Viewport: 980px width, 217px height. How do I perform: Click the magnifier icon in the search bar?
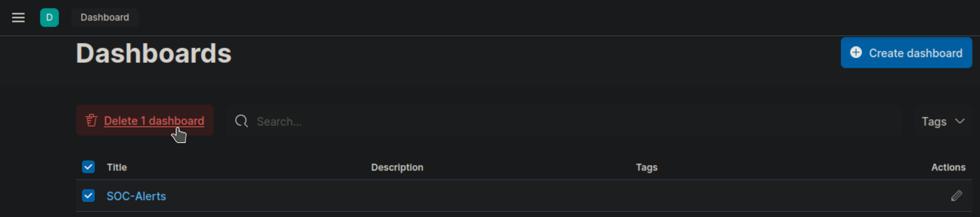coord(241,121)
